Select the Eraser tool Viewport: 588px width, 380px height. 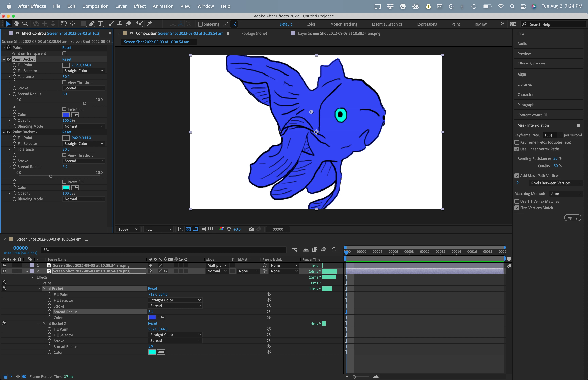[128, 24]
